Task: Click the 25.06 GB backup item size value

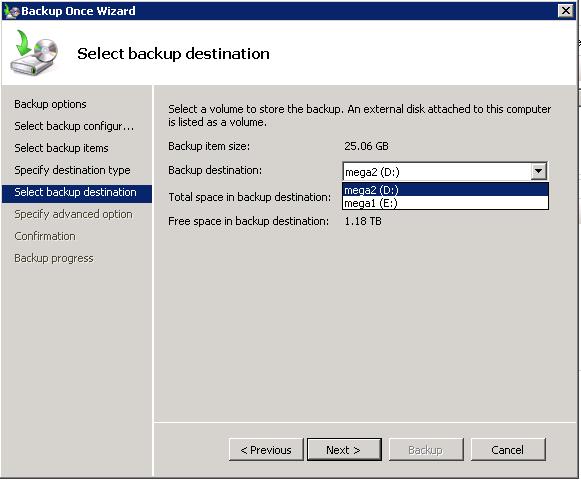Action: point(366,146)
